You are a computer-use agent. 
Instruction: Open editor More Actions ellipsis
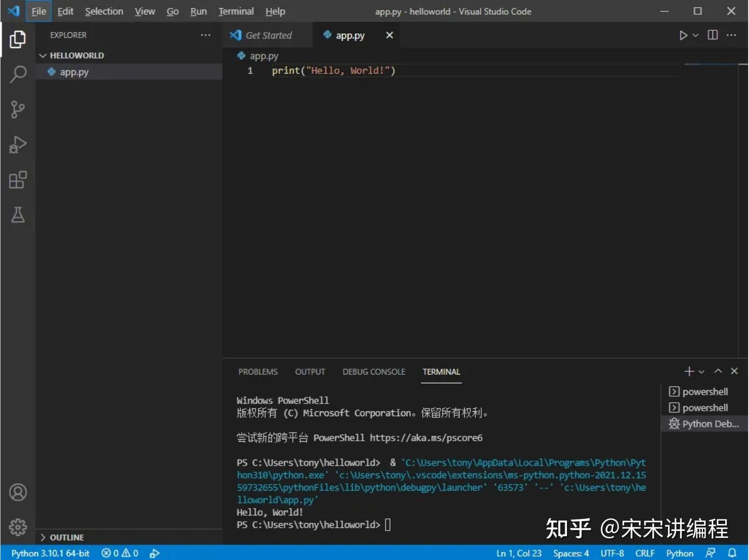point(731,35)
